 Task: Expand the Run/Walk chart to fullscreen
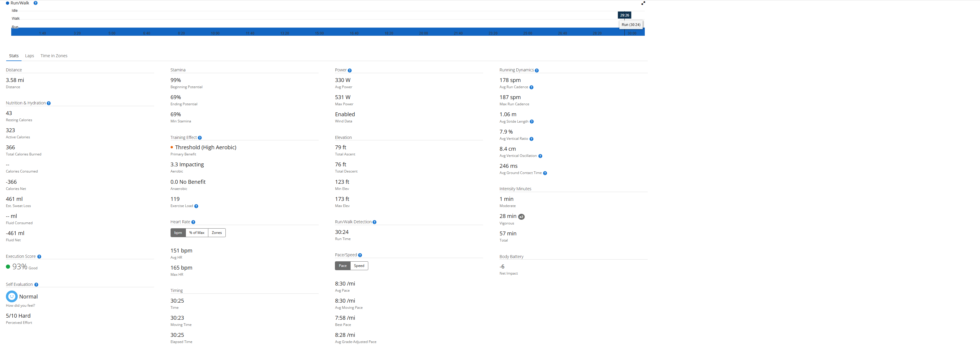pos(643,3)
